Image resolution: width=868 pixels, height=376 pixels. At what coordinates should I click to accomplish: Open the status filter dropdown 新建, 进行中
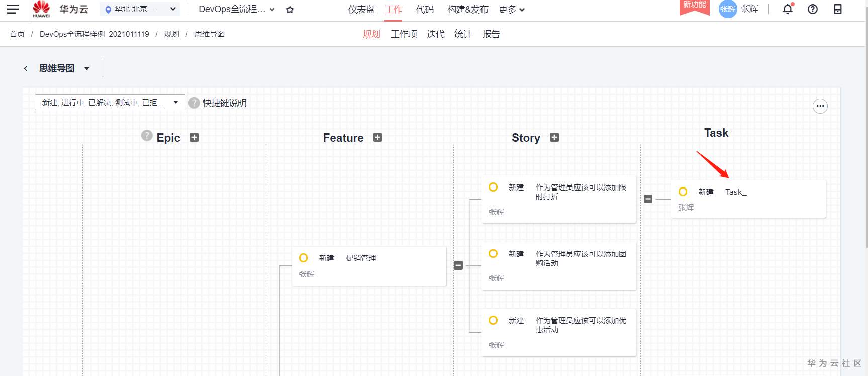pos(110,102)
